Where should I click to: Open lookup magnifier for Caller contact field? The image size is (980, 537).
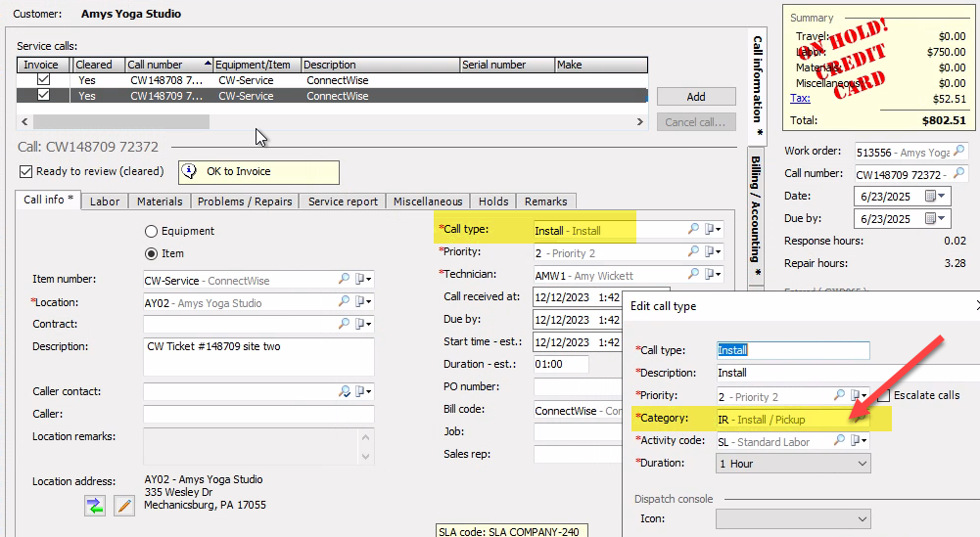pyautogui.click(x=344, y=391)
